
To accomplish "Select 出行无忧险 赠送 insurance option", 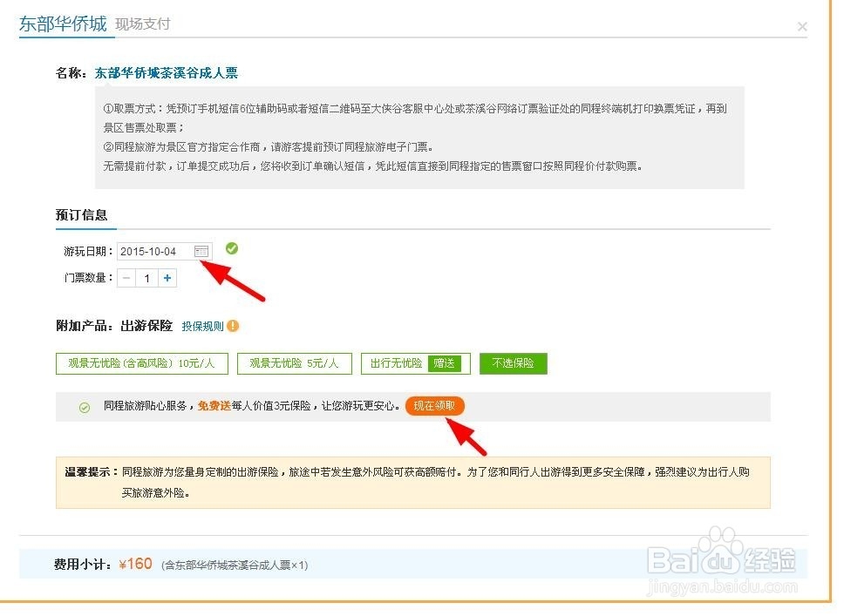I will click(416, 363).
